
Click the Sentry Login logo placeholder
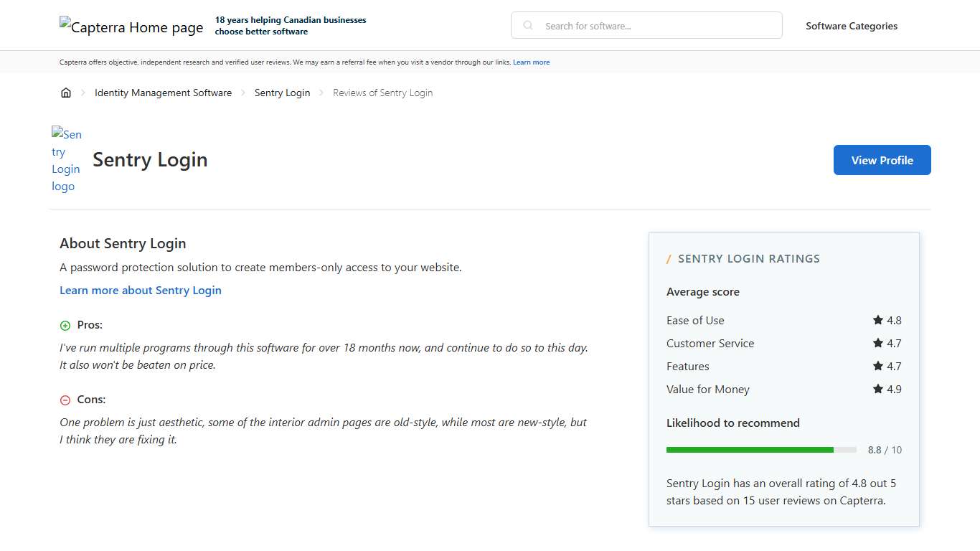click(66, 159)
